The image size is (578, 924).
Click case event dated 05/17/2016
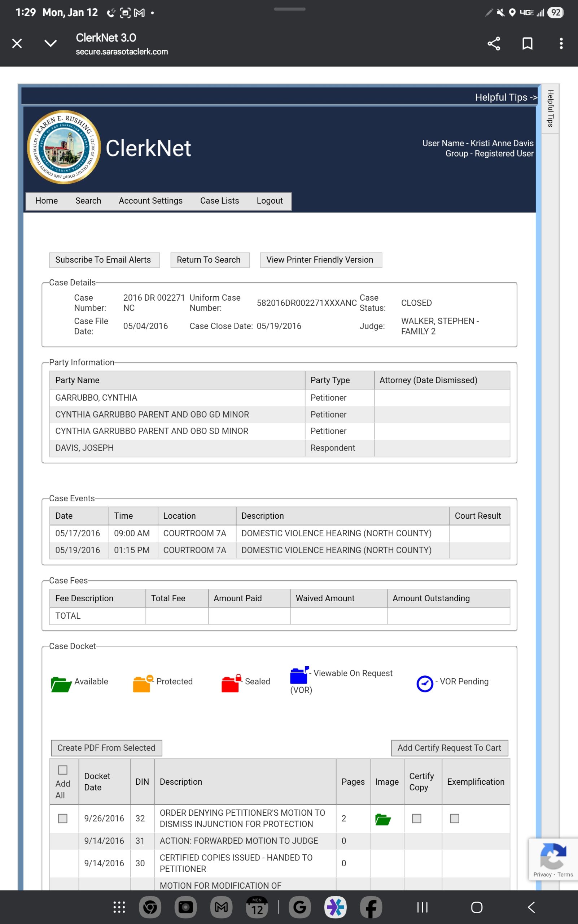click(x=280, y=533)
